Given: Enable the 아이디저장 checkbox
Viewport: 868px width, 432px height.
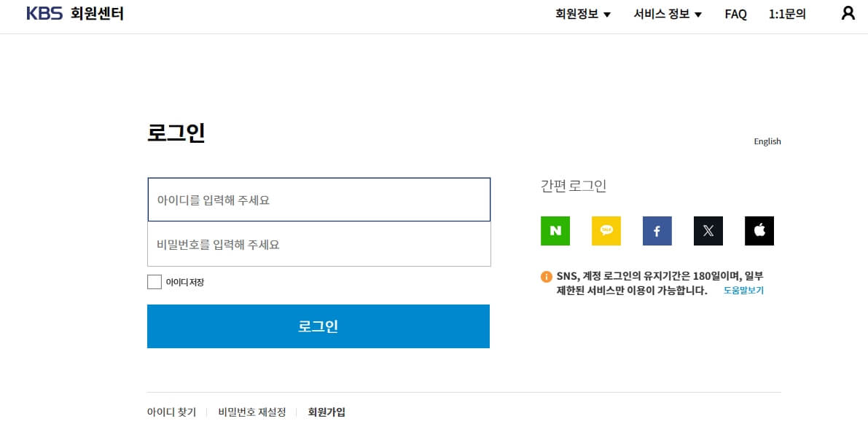Looking at the screenshot, I should click(155, 281).
